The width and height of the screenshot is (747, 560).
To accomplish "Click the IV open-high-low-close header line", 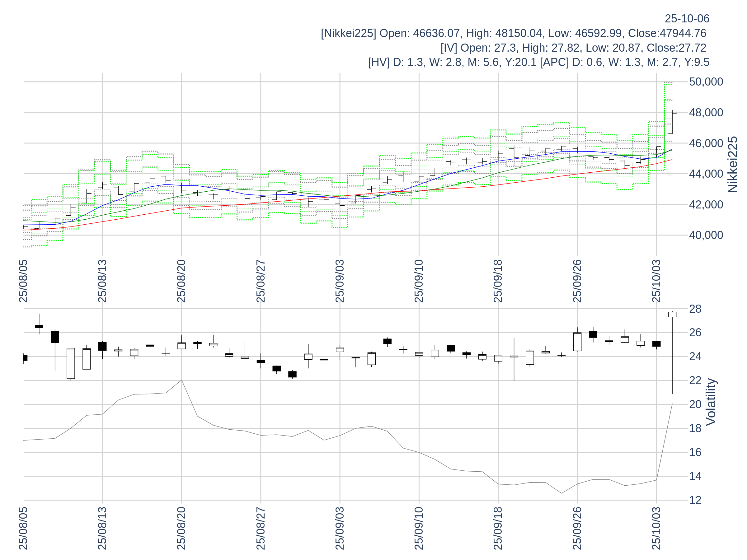I will [x=573, y=48].
